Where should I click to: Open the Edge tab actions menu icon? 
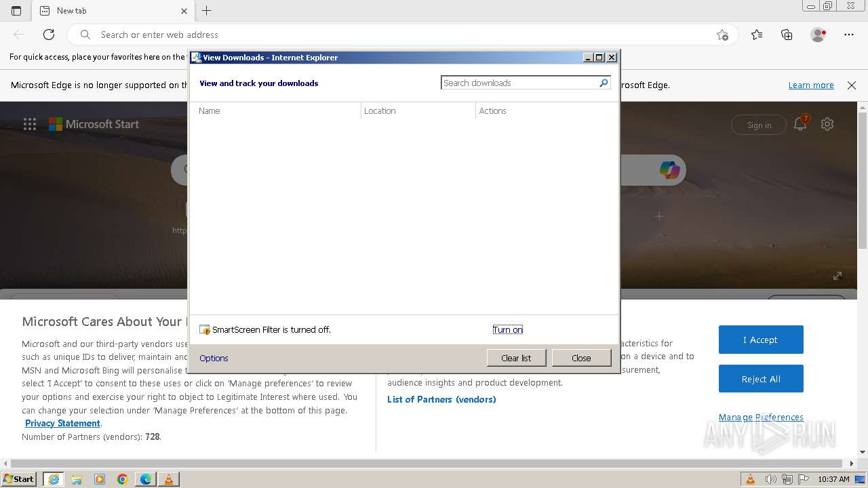pos(16,11)
